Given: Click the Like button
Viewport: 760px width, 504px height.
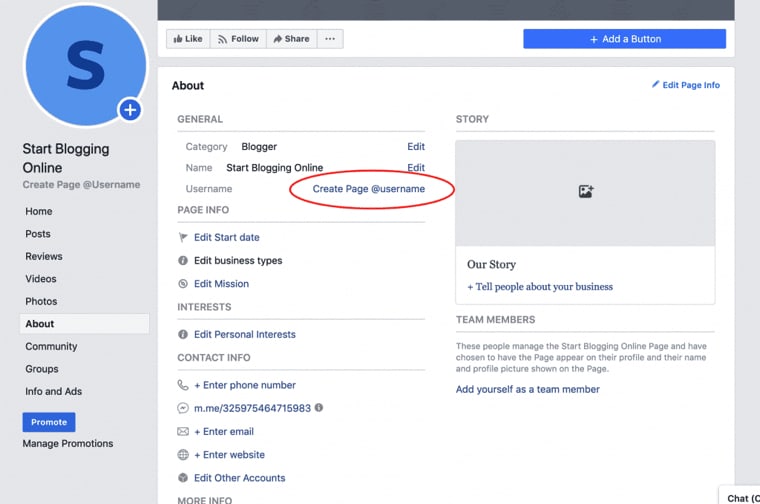Looking at the screenshot, I should pos(188,39).
